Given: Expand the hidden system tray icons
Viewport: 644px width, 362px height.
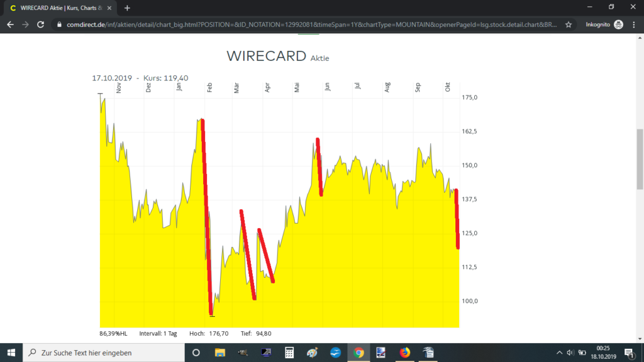Looking at the screenshot, I should click(x=559, y=352).
